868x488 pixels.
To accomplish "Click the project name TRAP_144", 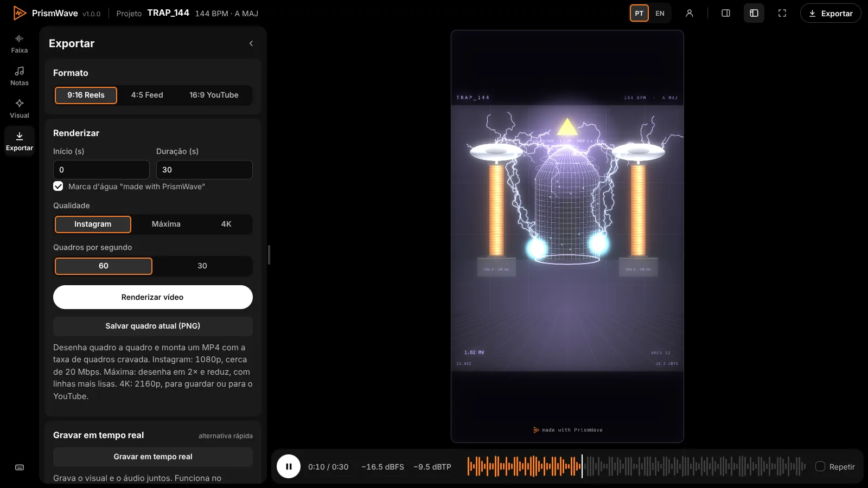I will tap(168, 13).
